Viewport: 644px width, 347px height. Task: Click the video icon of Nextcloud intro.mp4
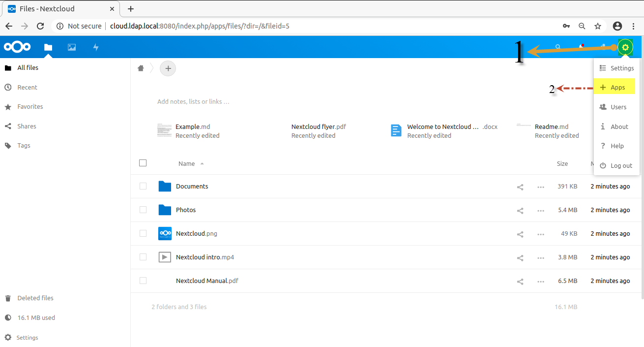coord(165,257)
